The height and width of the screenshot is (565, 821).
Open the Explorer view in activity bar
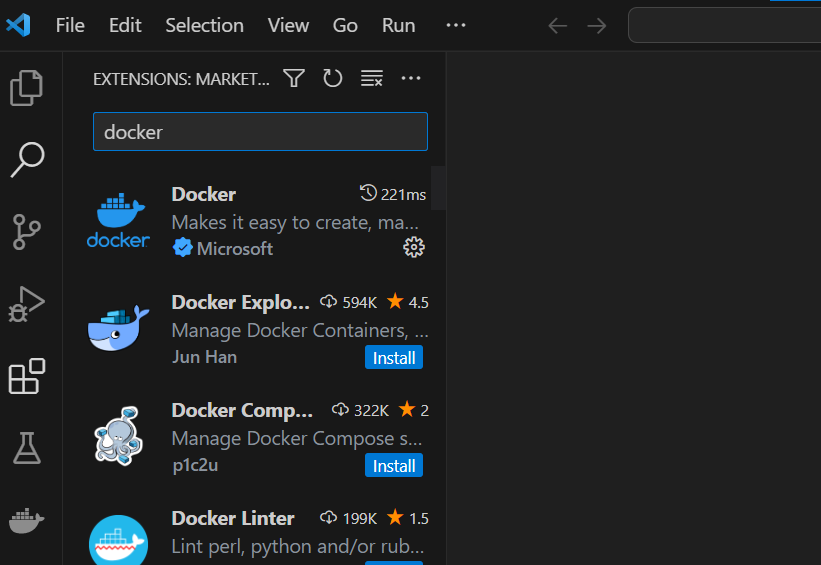pos(26,87)
